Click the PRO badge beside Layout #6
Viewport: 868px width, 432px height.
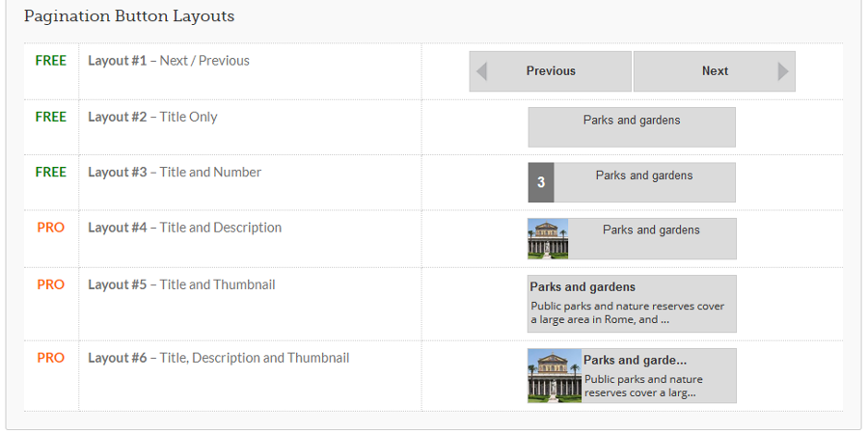coord(51,359)
